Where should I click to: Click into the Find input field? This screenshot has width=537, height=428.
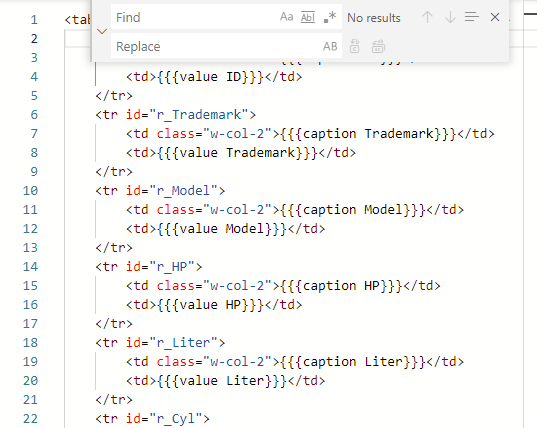coord(195,17)
